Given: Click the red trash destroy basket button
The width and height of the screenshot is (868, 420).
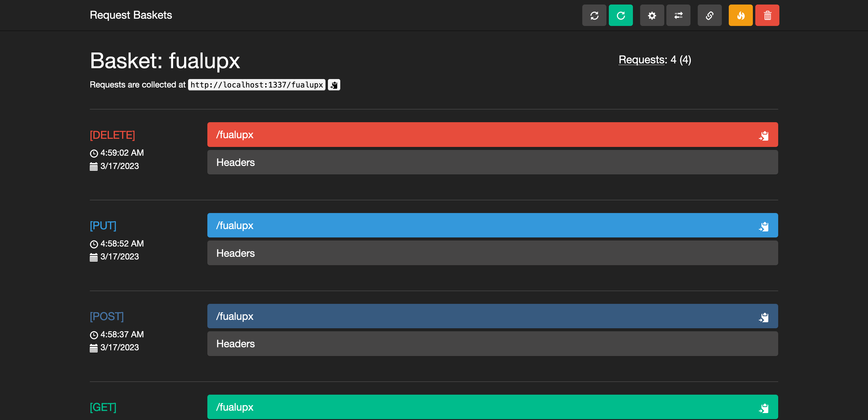Looking at the screenshot, I should pyautogui.click(x=767, y=15).
